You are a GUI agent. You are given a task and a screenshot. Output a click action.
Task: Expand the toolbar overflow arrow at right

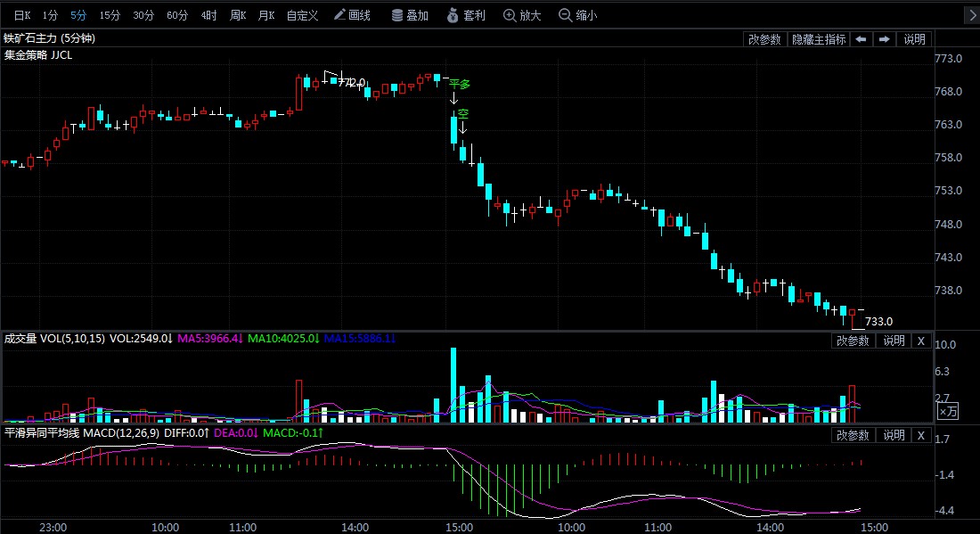[972, 16]
